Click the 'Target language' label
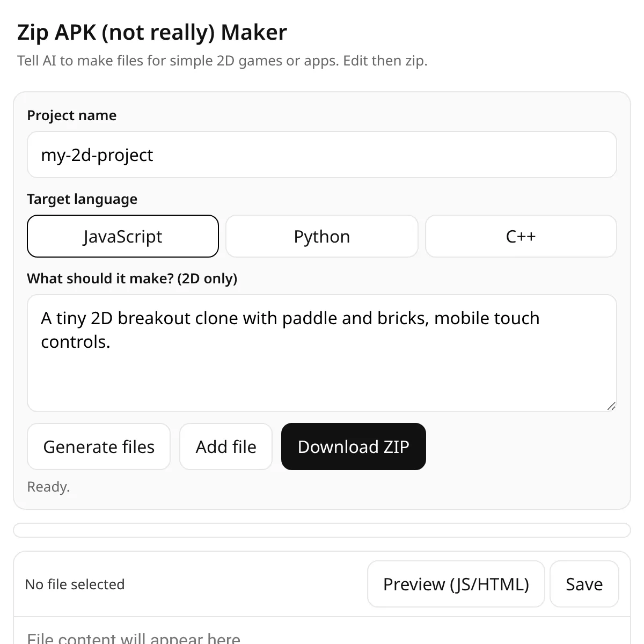 click(82, 199)
